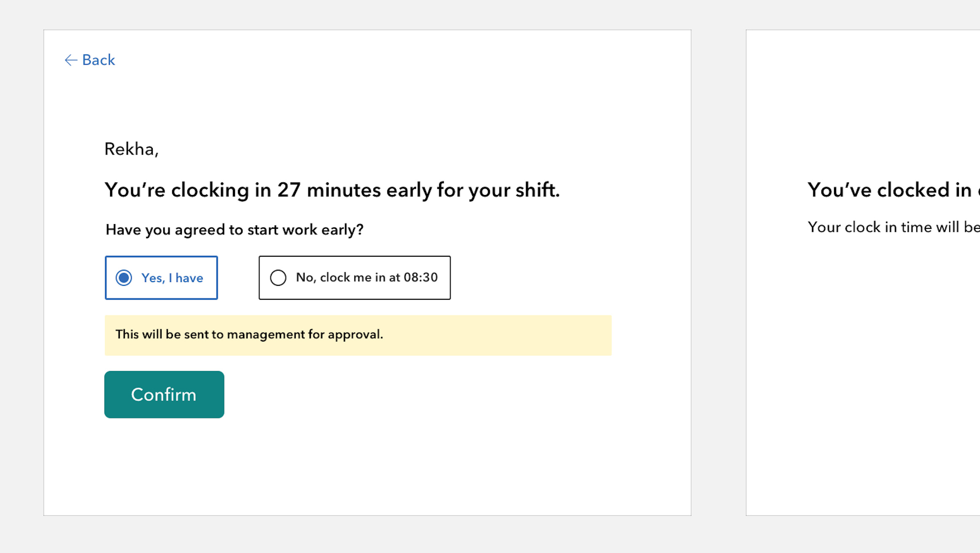Click the management approval notice banner
Viewport: 980px width, 553px height.
pyautogui.click(x=358, y=335)
